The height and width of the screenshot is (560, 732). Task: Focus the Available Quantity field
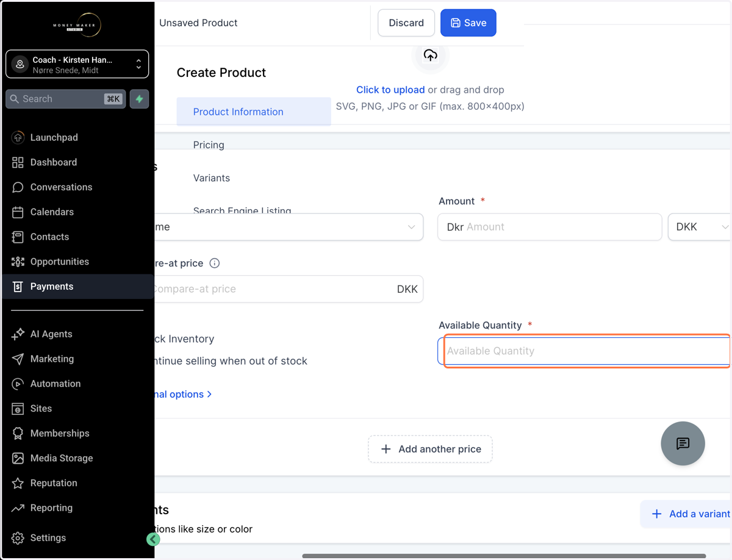click(584, 351)
